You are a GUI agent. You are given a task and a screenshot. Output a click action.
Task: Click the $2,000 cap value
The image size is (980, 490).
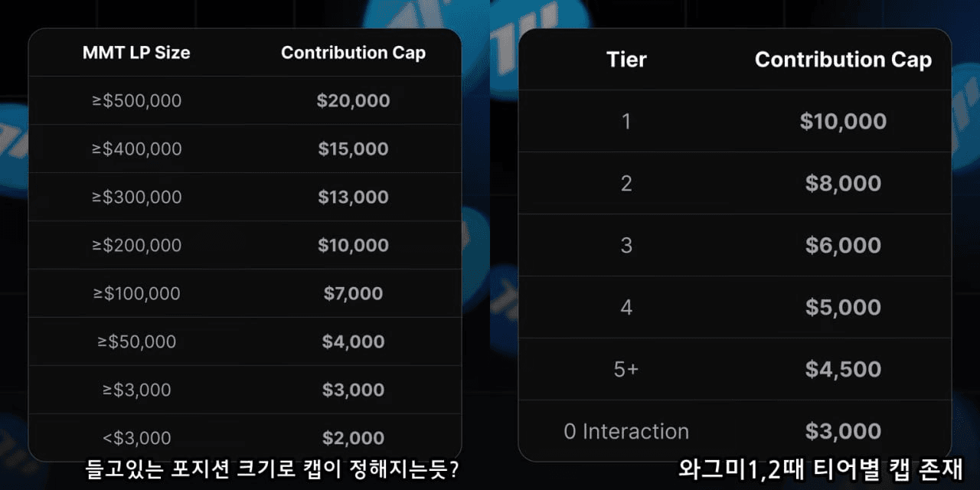[353, 439]
